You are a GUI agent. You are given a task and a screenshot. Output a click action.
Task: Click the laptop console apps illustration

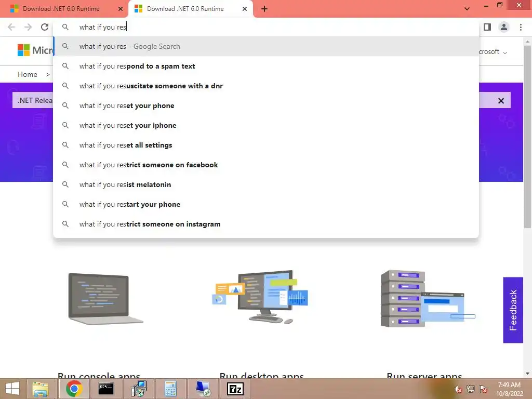(x=105, y=299)
